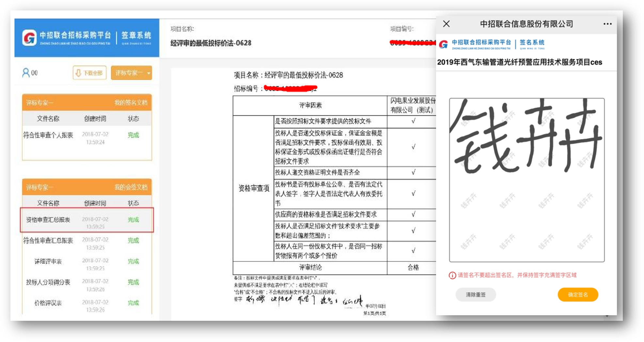The width and height of the screenshot is (644, 342).
Task: Click the 我的会签文档 panel header
Action: point(131,187)
